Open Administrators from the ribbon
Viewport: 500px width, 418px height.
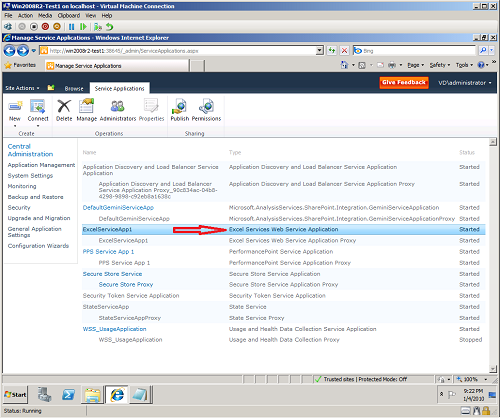(x=118, y=110)
